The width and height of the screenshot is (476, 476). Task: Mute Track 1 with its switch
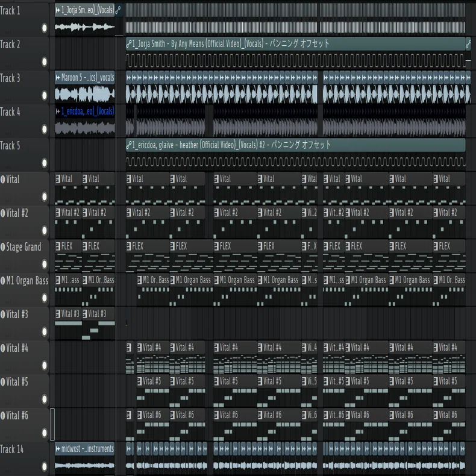pos(45,28)
